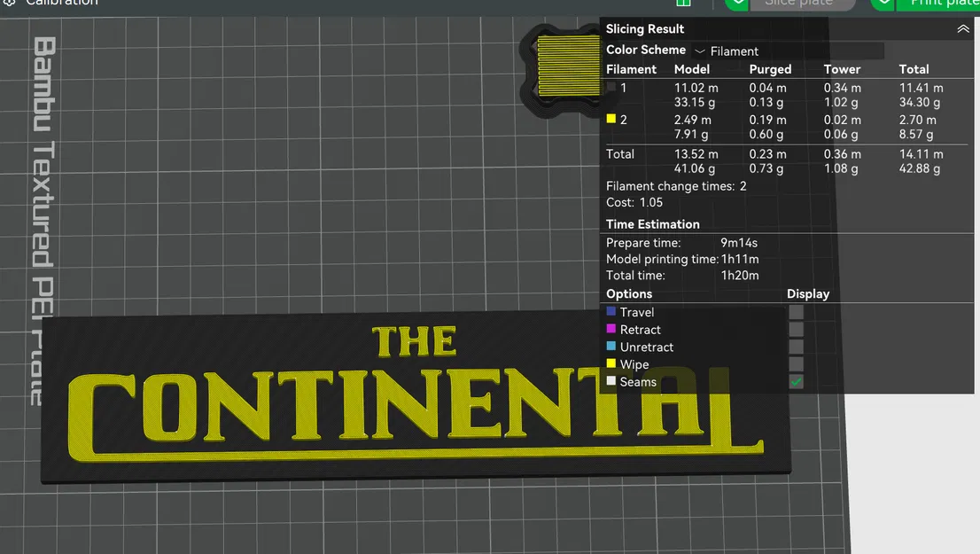This screenshot has width=980, height=554.
Task: Disable the Seams display checkbox
Action: (x=796, y=381)
